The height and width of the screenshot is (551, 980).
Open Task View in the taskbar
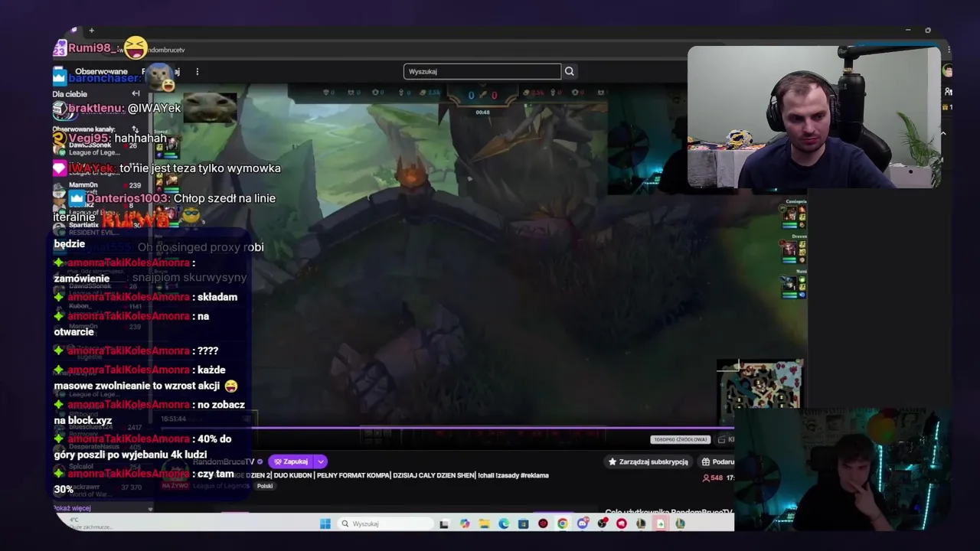pyautogui.click(x=444, y=523)
